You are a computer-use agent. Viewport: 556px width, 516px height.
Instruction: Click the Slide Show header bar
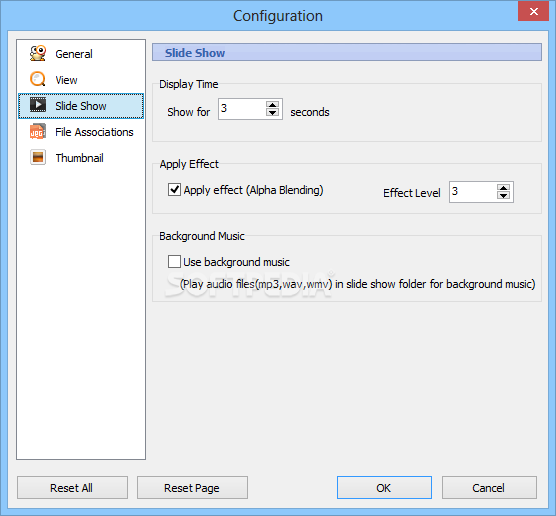click(347, 52)
